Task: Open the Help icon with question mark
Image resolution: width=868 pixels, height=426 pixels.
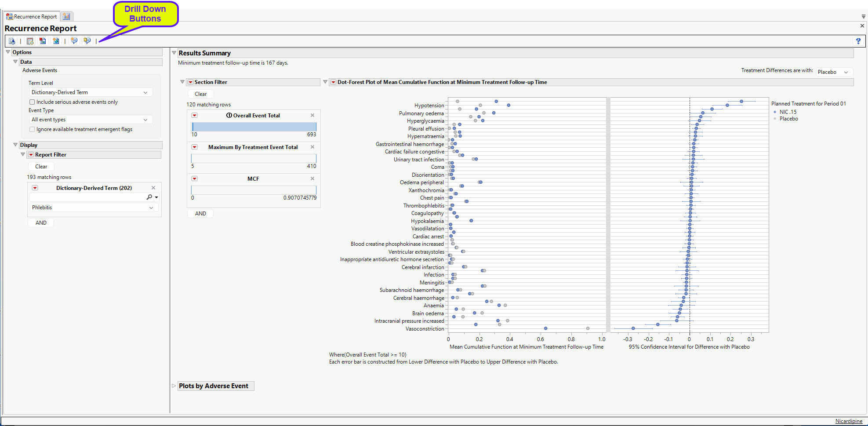Action: coord(857,40)
